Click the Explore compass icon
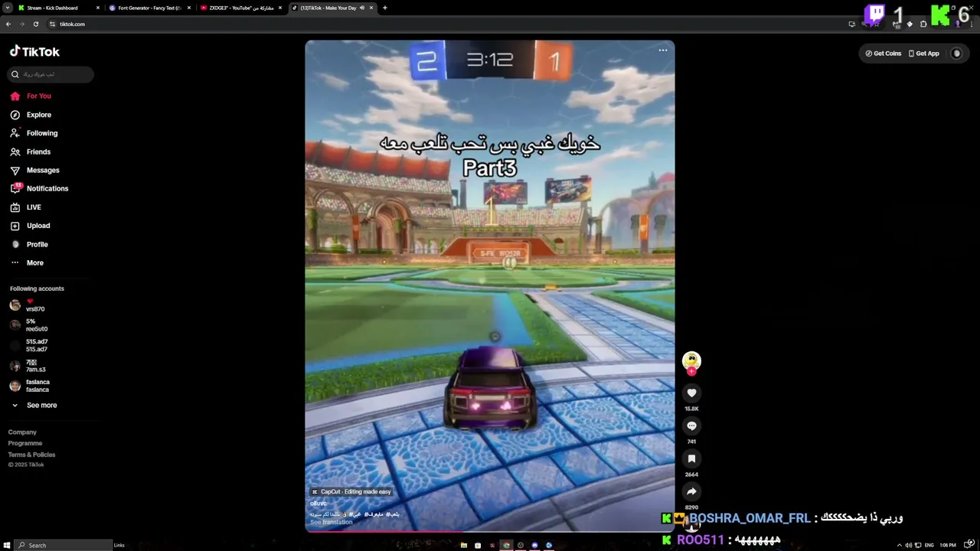980x551 pixels. pos(15,115)
